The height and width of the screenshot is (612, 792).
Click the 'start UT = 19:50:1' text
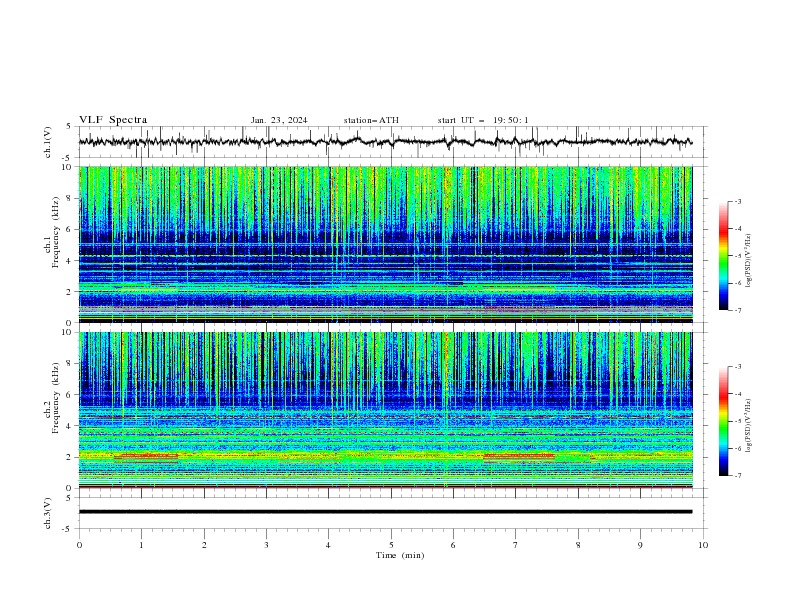(483, 120)
